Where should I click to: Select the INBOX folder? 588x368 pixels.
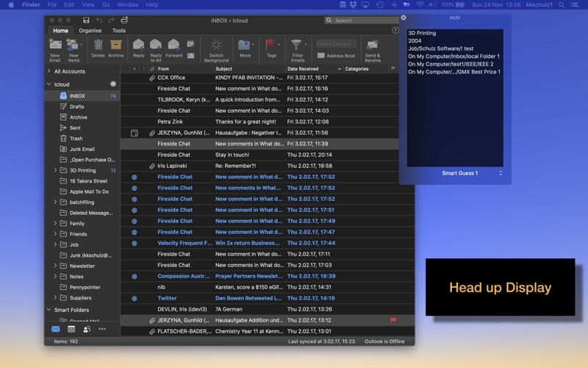pyautogui.click(x=82, y=96)
